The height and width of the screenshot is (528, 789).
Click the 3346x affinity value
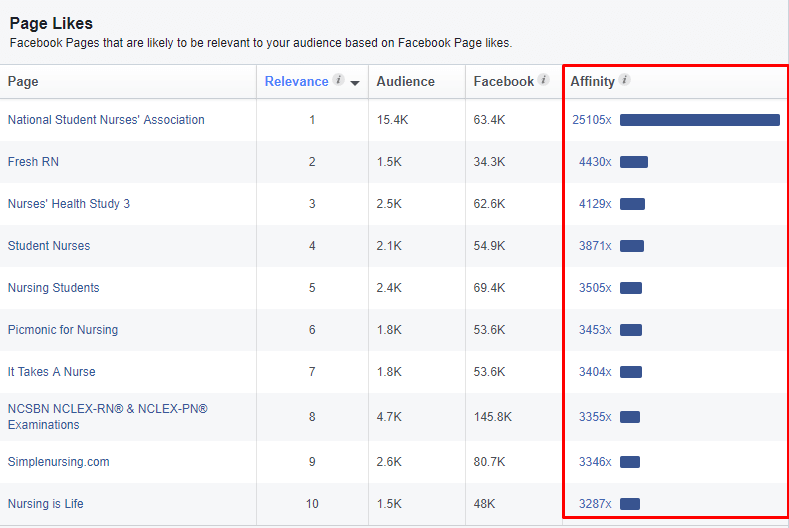point(595,462)
